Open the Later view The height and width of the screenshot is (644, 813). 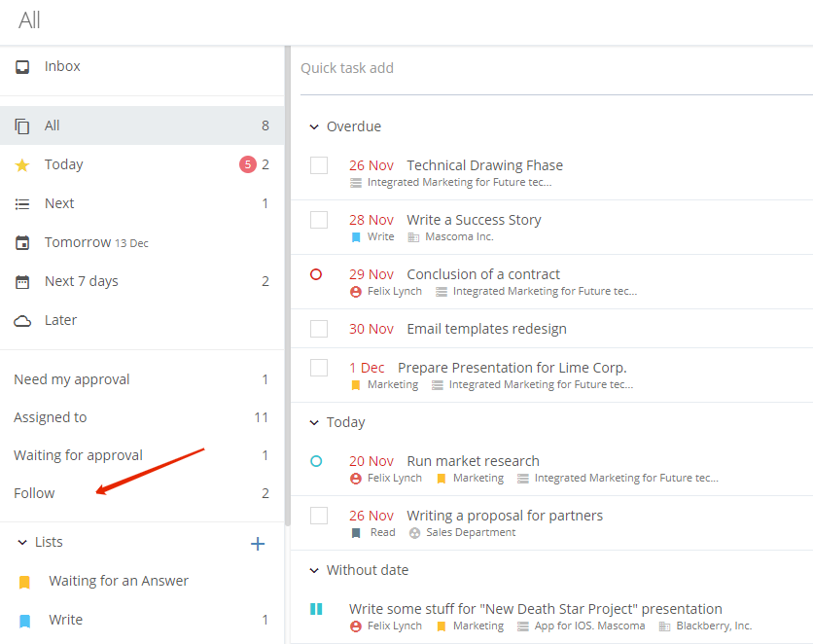coord(142,320)
